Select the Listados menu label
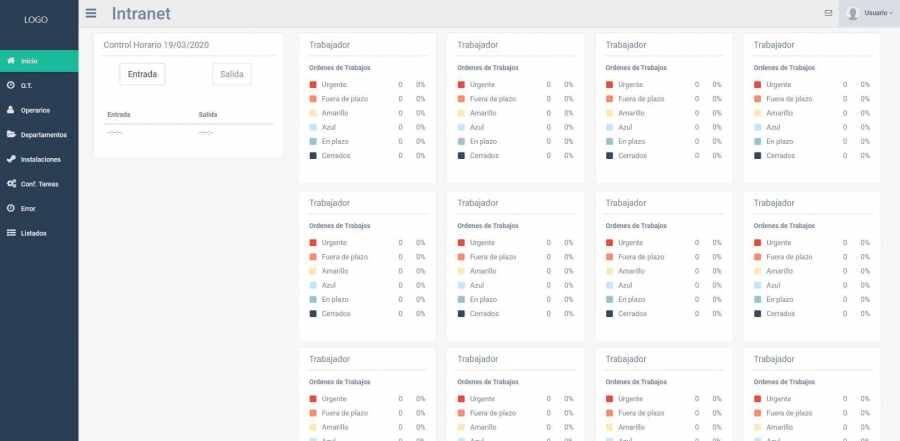Screen dimensions: 900x441 coord(33,233)
